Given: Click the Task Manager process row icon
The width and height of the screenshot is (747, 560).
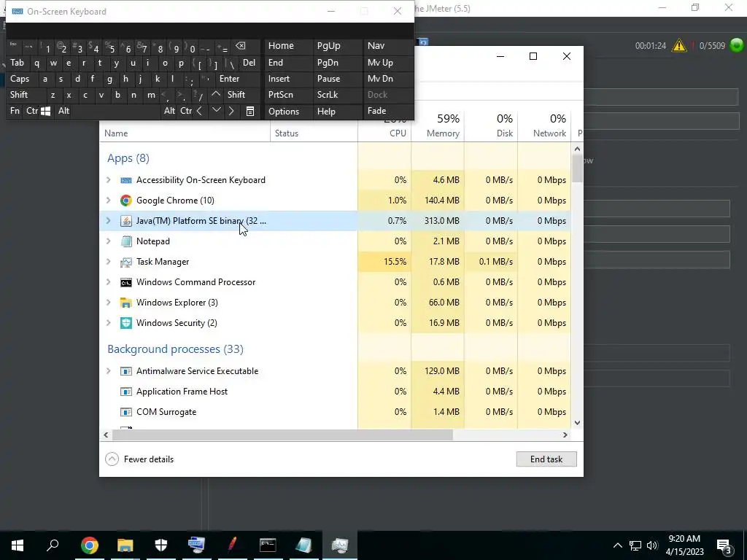Looking at the screenshot, I should tap(125, 262).
